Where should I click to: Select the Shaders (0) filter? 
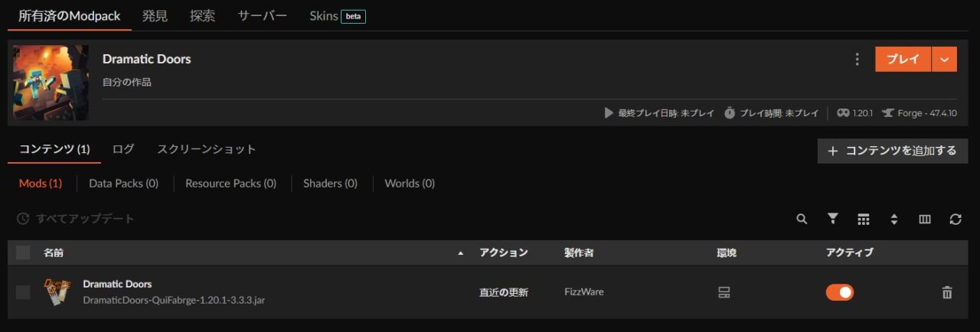pyautogui.click(x=330, y=184)
